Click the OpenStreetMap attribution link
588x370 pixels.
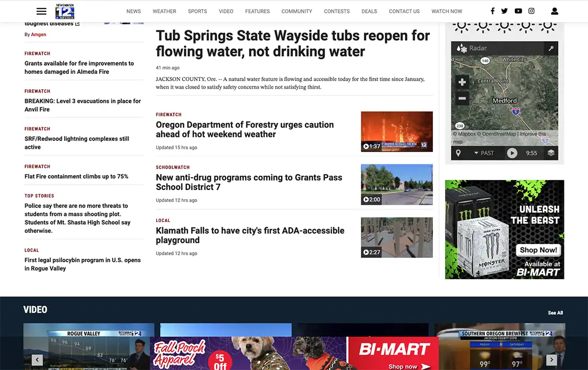[496, 133]
